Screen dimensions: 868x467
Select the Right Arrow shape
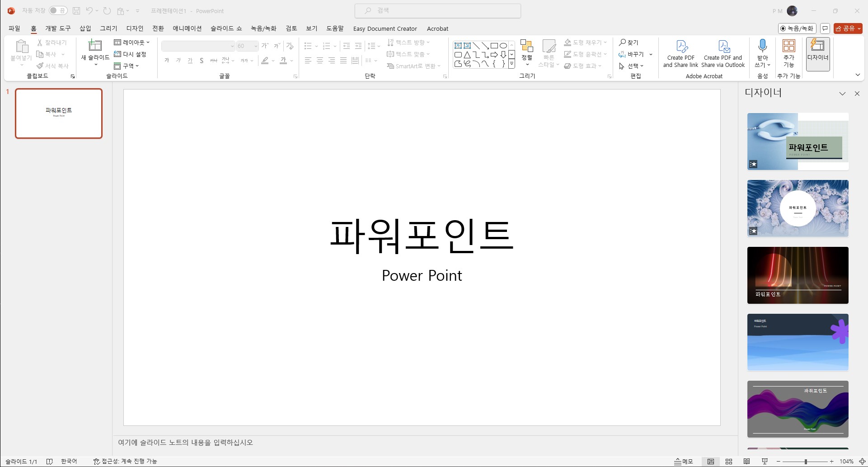pos(494,55)
